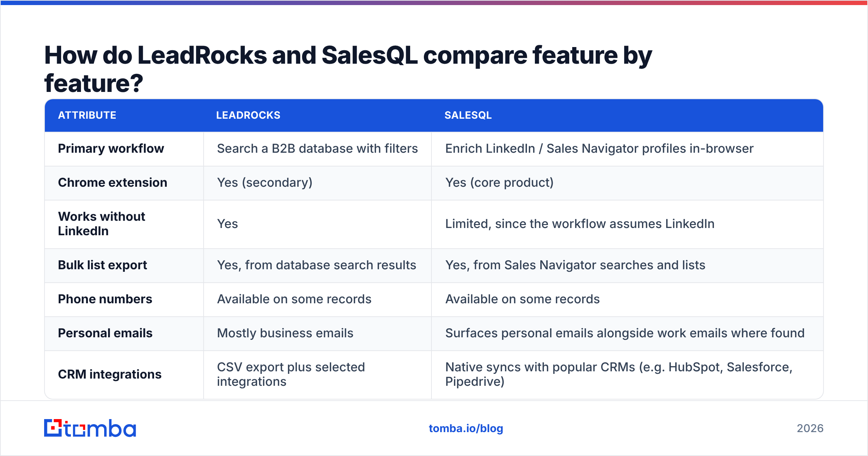Screen dimensions: 868x456
Task: Click the 'Yes (core product)' cell
Action: pos(499,183)
